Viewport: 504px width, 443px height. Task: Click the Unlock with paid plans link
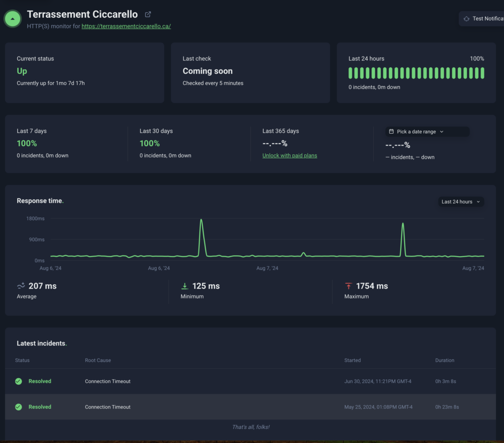(x=289, y=155)
